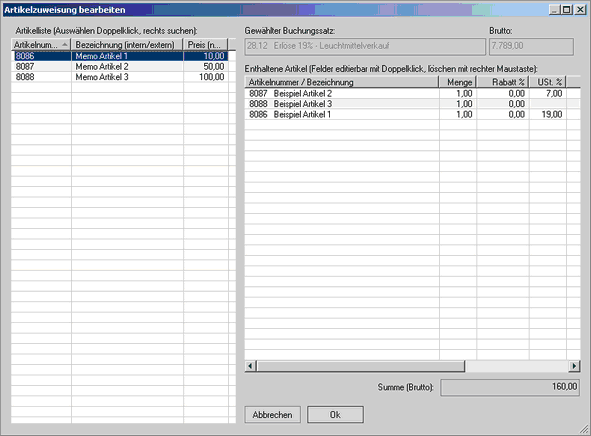Image resolution: width=591 pixels, height=436 pixels.
Task: Click the Preis column header
Action: tap(206, 44)
